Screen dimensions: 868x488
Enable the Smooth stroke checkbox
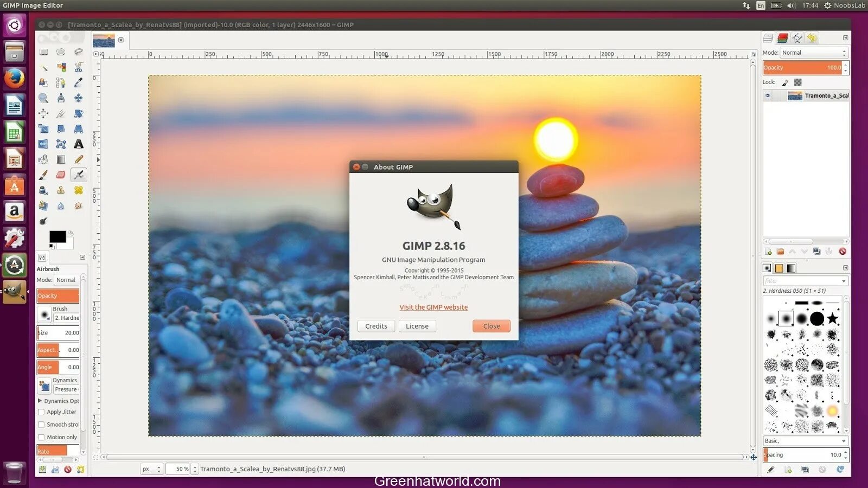(41, 425)
